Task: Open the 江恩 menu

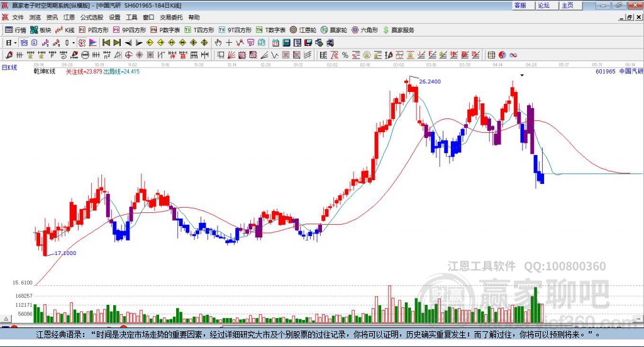Action: pyautogui.click(x=69, y=17)
